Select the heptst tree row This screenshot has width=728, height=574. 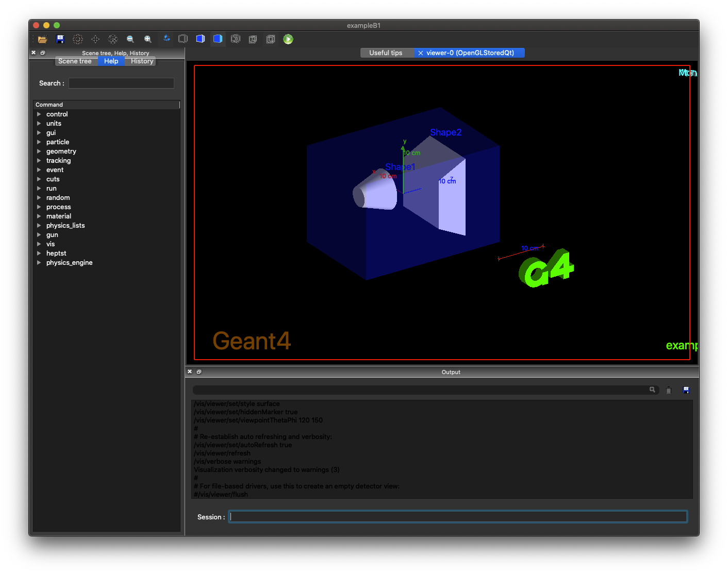pos(107,254)
